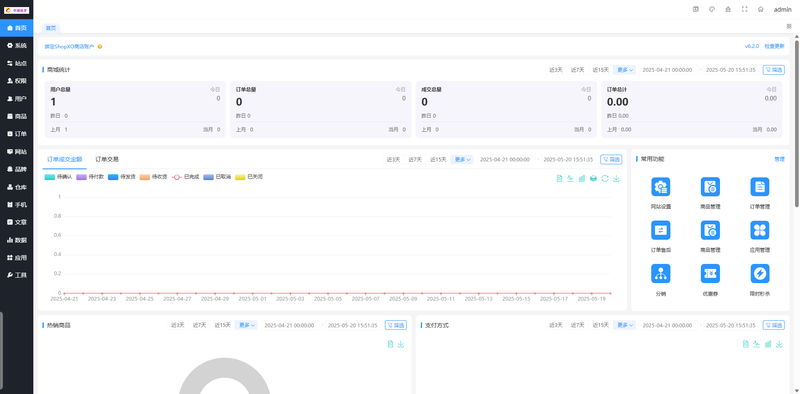This screenshot has width=800, height=394.
Task: Click the house icon next to admin
Action: coord(761,9)
